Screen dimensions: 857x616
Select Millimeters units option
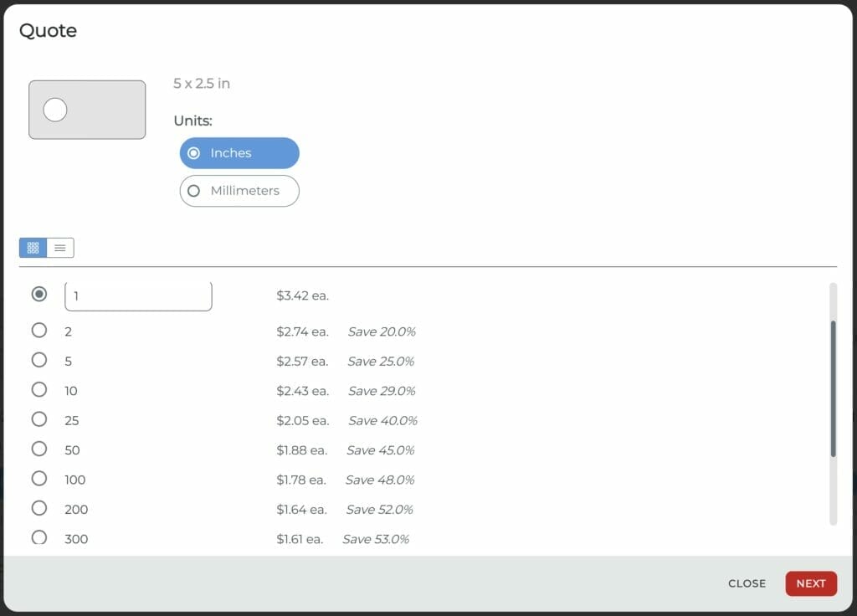click(x=239, y=191)
